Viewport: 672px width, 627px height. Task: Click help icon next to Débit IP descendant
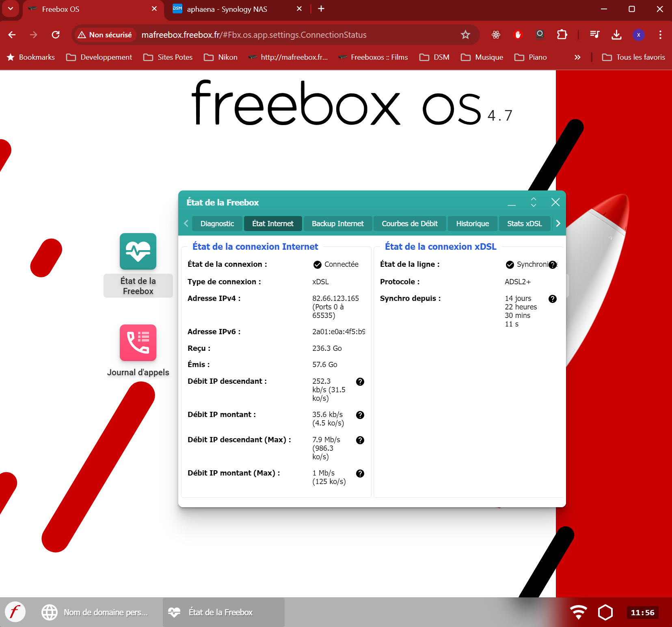[360, 382]
